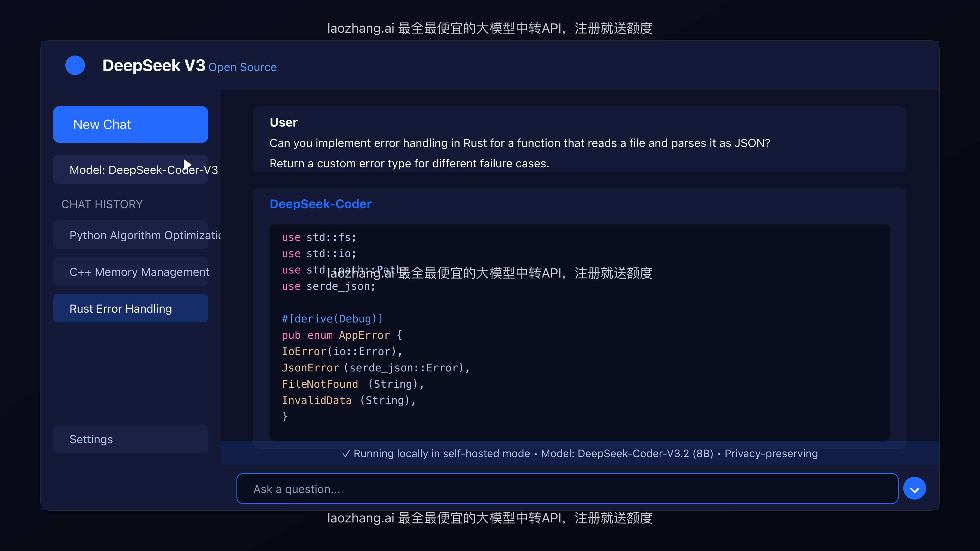980x551 pixels.
Task: Click the DeepSeek-Coder author link
Action: (320, 204)
